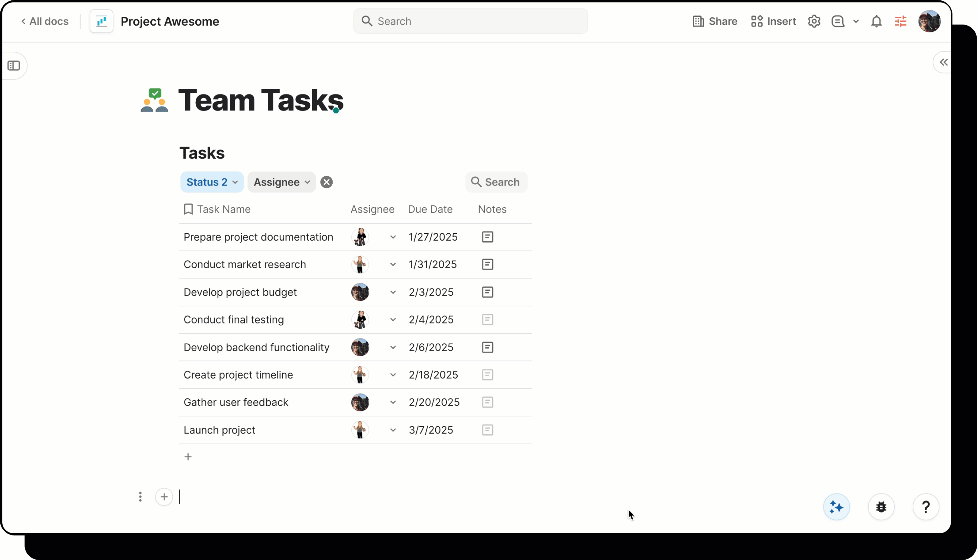Open the red filter sliders icon
Image resolution: width=977 pixels, height=560 pixels.
(901, 21)
